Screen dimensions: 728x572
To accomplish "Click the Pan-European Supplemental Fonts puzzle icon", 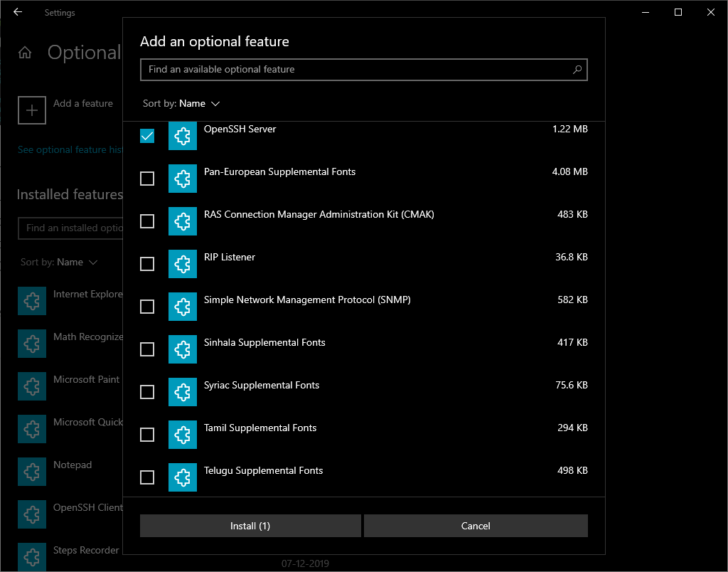I will [x=183, y=179].
